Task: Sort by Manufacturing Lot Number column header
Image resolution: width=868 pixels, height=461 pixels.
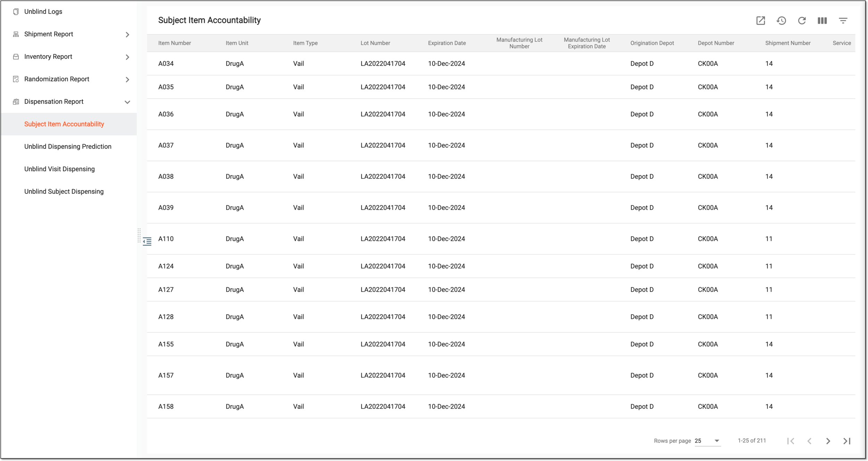Action: (519, 43)
